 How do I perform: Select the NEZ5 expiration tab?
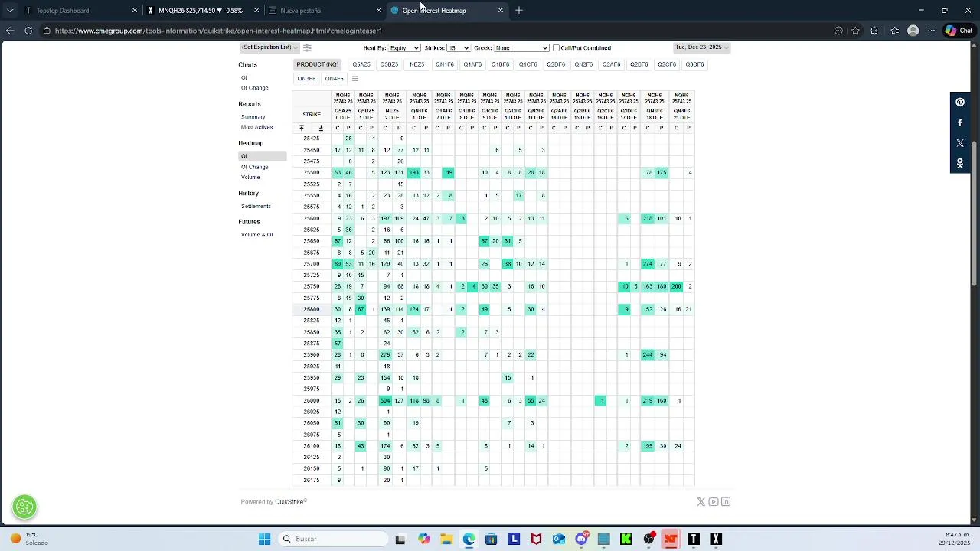pyautogui.click(x=416, y=64)
